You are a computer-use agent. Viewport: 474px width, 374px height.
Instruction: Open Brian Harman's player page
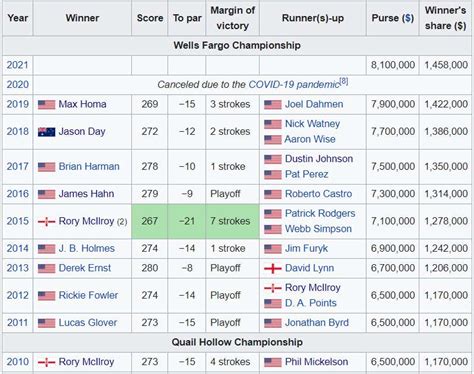point(89,166)
